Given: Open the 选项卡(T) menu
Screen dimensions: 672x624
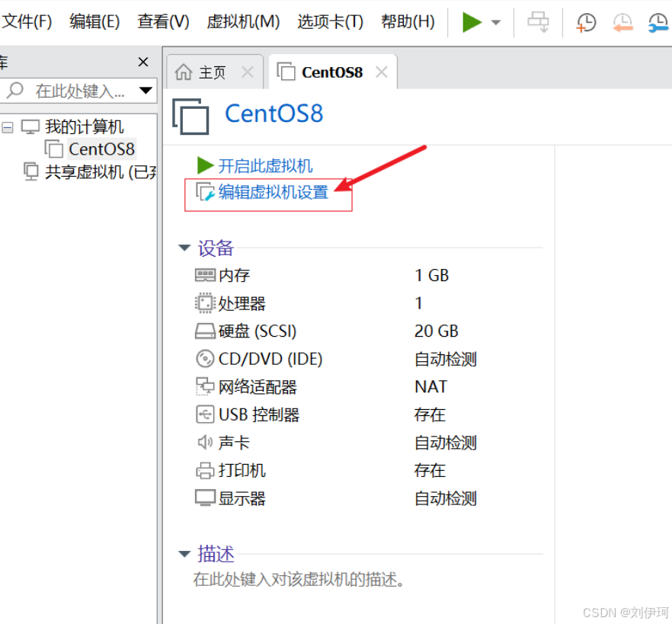Looking at the screenshot, I should pos(330,21).
